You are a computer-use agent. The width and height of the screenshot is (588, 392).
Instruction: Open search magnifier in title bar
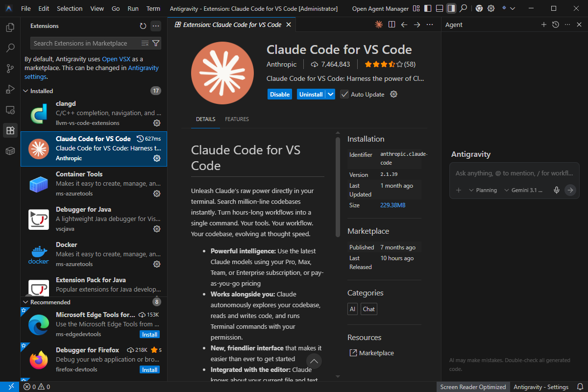pos(463,8)
